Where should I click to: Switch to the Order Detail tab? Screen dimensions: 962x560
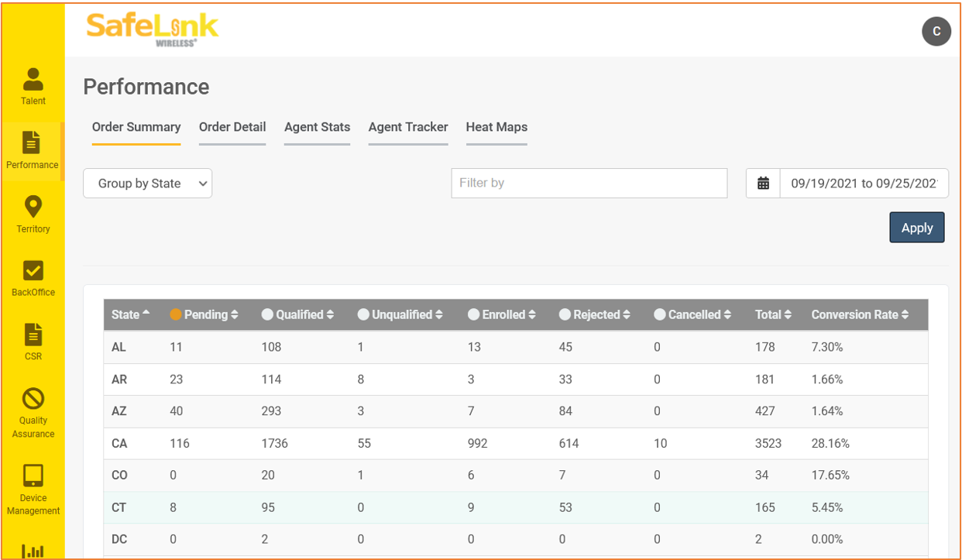click(232, 127)
